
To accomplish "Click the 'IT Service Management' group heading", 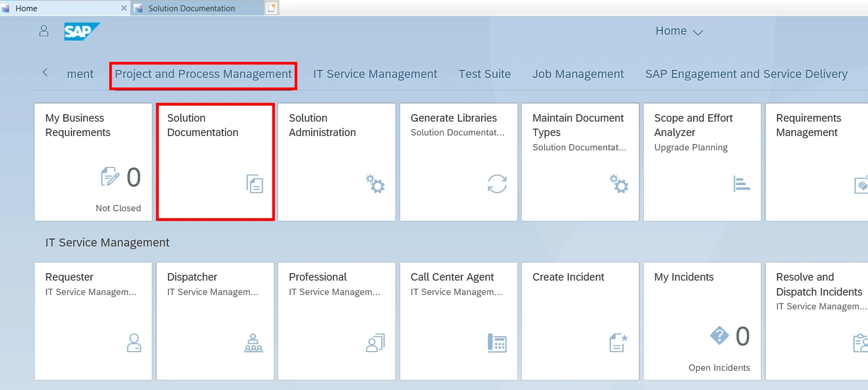I will pos(107,243).
